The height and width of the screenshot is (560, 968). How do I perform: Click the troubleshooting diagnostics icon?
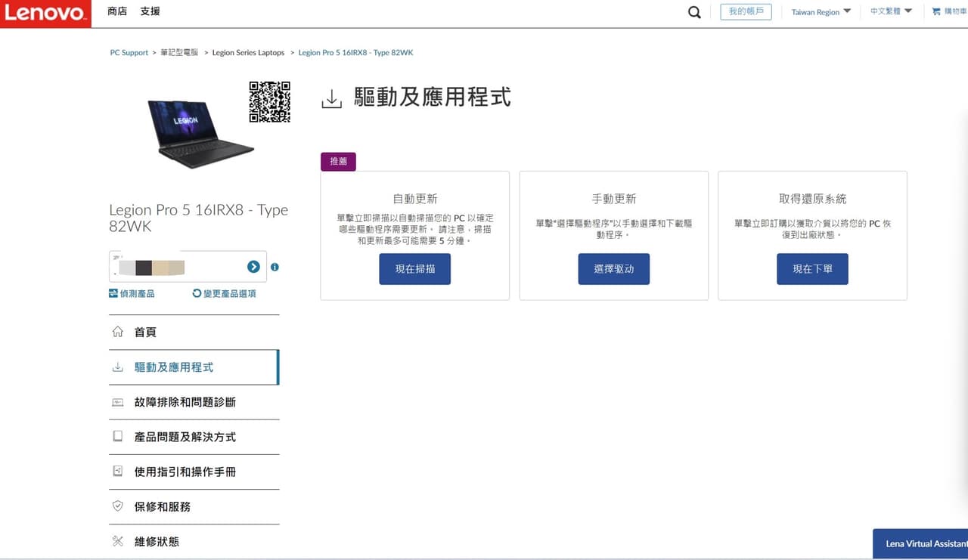(117, 402)
